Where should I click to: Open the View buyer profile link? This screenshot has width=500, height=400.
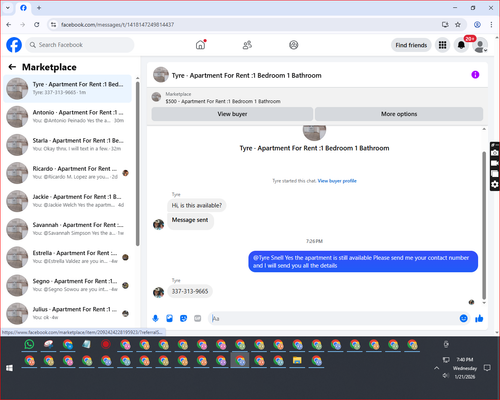337,181
